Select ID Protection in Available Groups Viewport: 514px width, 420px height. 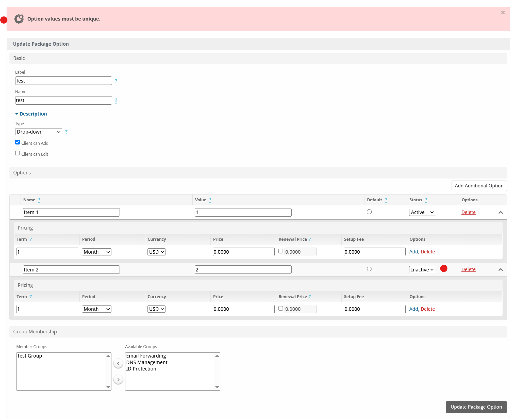click(x=141, y=369)
